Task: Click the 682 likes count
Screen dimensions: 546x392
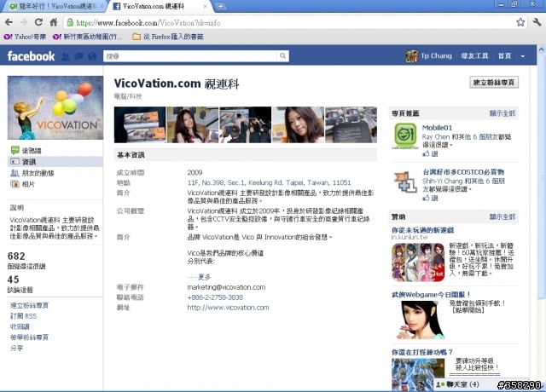Action: pos(16,256)
